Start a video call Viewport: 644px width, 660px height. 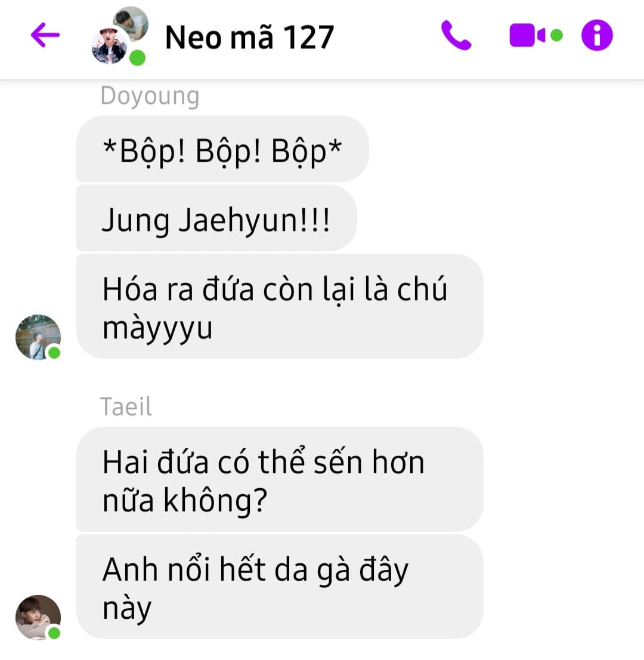click(x=528, y=35)
